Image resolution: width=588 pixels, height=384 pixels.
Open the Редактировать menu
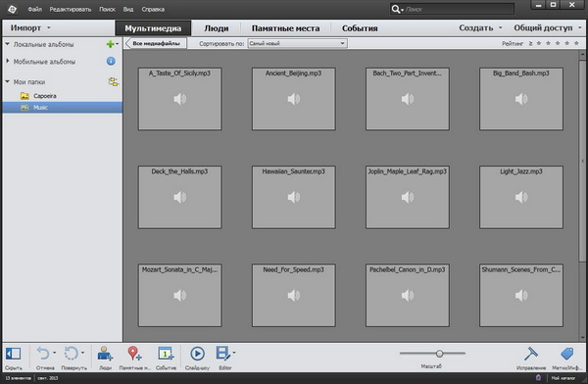click(71, 9)
